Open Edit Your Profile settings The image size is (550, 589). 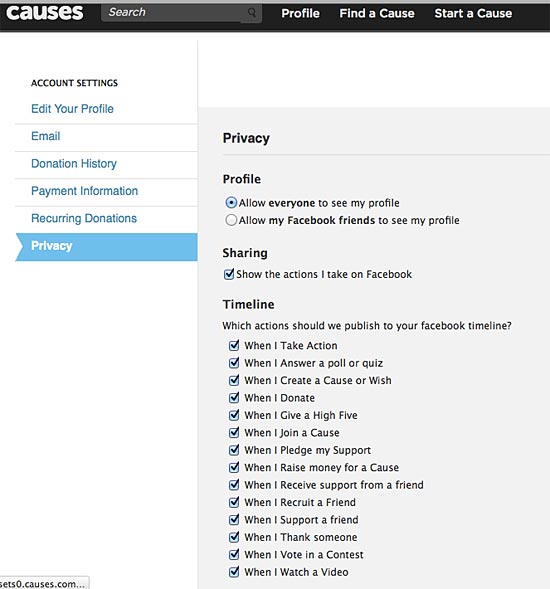coord(72,109)
